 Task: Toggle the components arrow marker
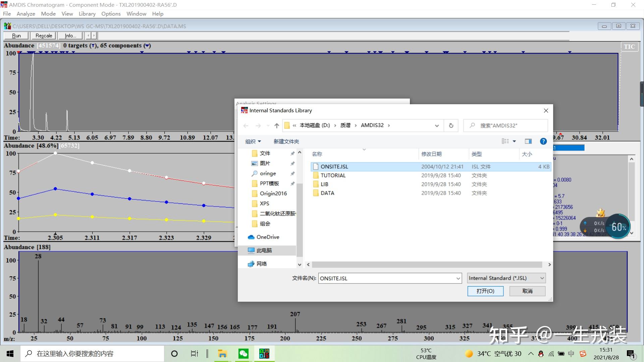147,46
